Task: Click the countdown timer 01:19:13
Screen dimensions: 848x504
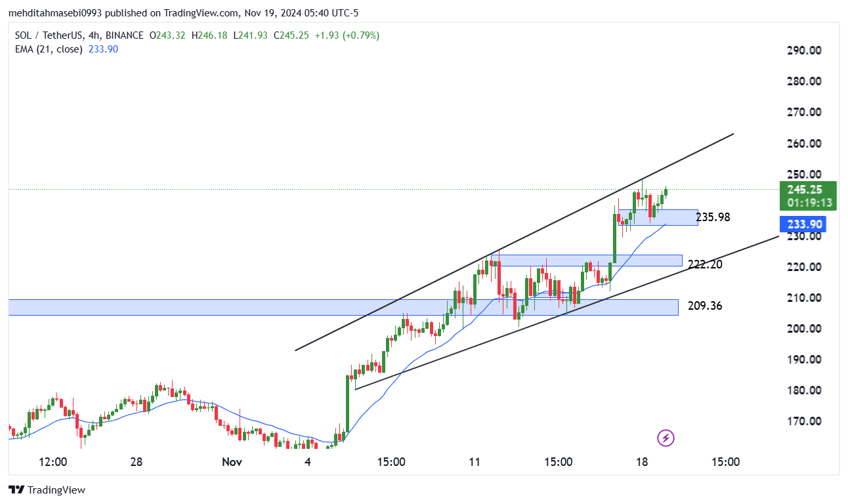Action: [811, 203]
